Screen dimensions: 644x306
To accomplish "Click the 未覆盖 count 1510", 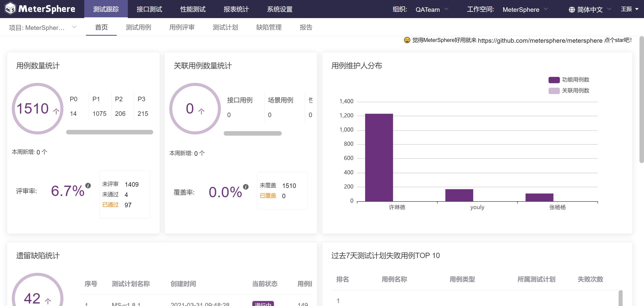I will tap(289, 186).
